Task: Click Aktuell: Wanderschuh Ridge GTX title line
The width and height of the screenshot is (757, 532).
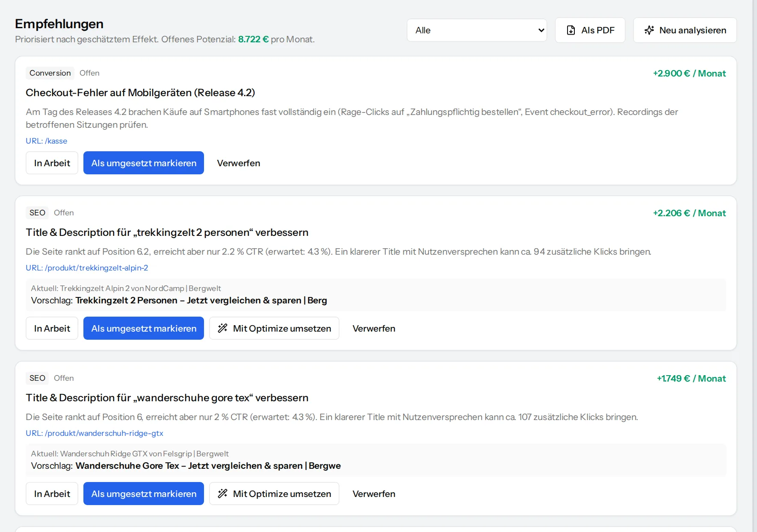Action: [x=130, y=454]
